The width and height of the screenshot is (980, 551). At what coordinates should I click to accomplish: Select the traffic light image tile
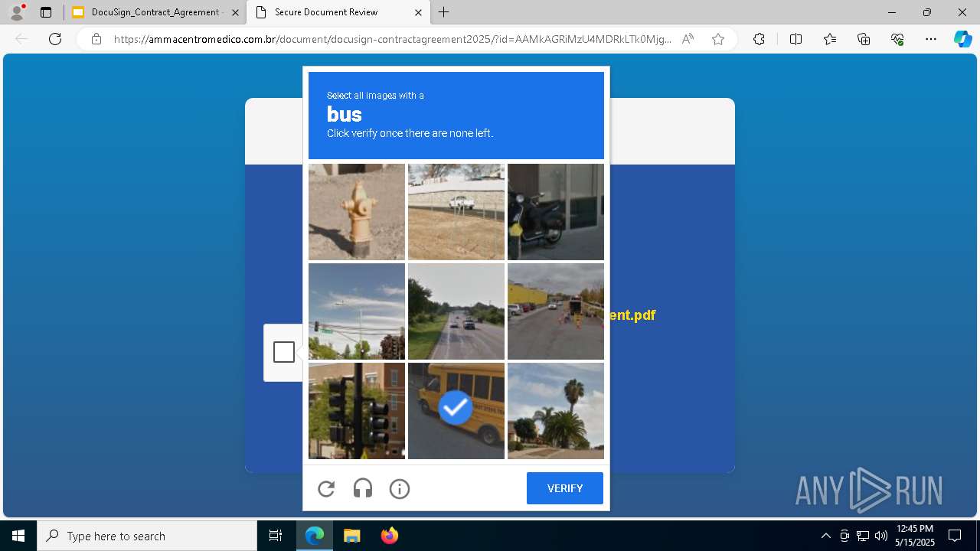(357, 411)
